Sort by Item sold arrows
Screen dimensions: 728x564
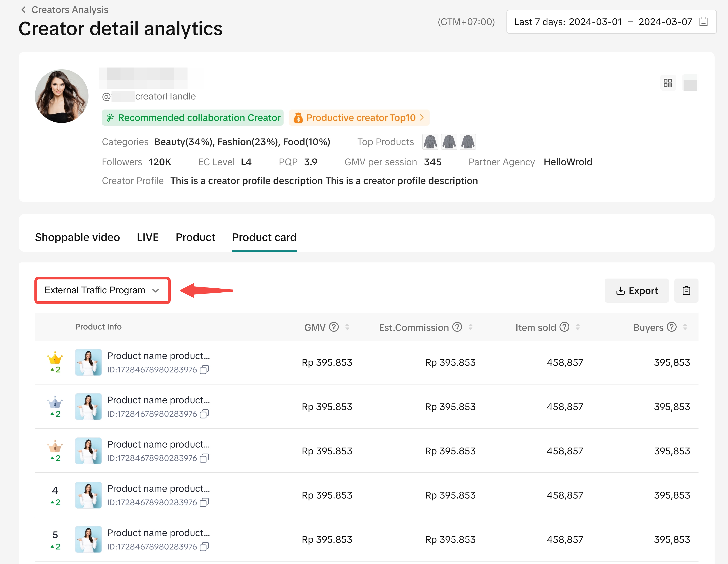(x=578, y=327)
